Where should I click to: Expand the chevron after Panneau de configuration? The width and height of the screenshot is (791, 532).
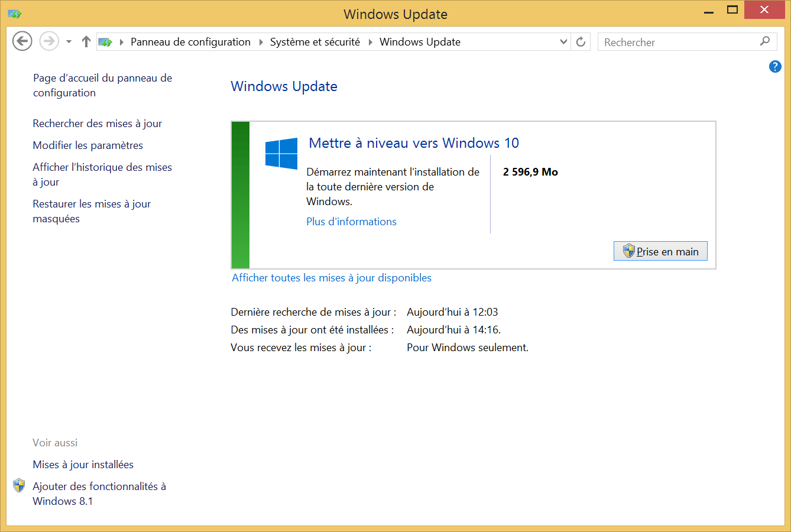click(261, 42)
